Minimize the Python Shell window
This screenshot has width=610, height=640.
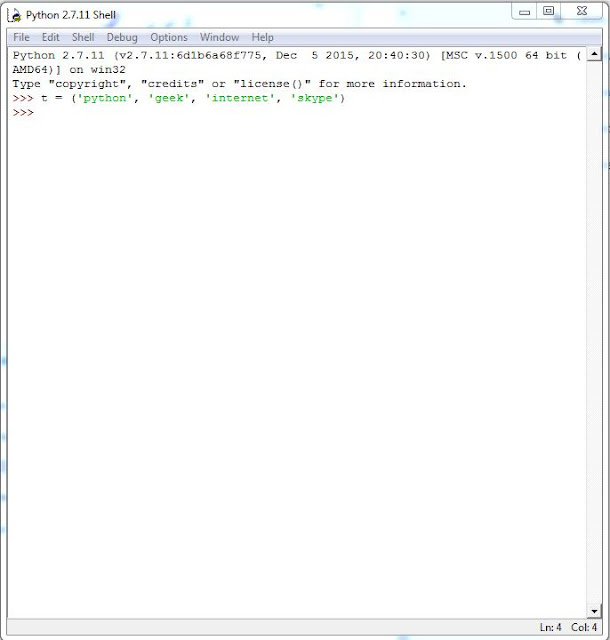click(524, 12)
